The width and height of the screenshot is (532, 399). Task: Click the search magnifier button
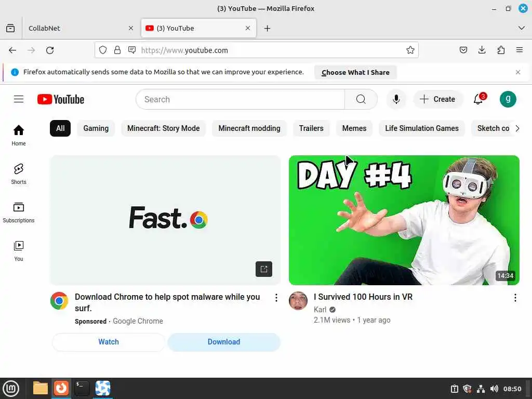pos(361,99)
